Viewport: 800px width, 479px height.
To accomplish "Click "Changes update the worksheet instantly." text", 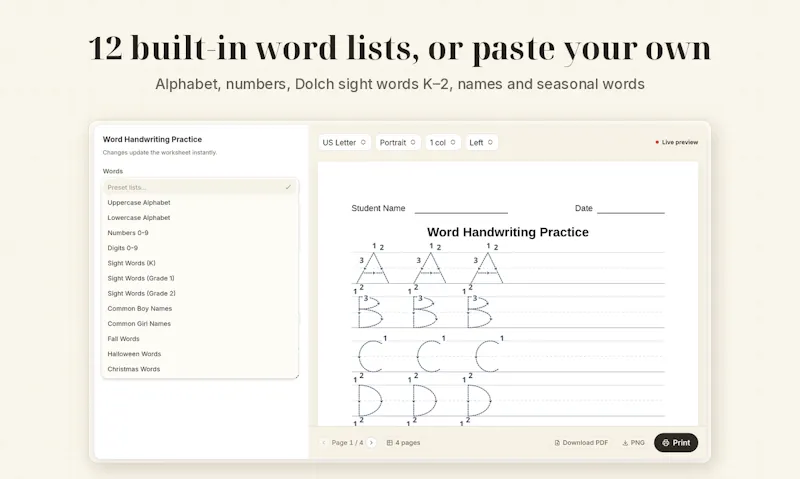I will pyautogui.click(x=160, y=153).
